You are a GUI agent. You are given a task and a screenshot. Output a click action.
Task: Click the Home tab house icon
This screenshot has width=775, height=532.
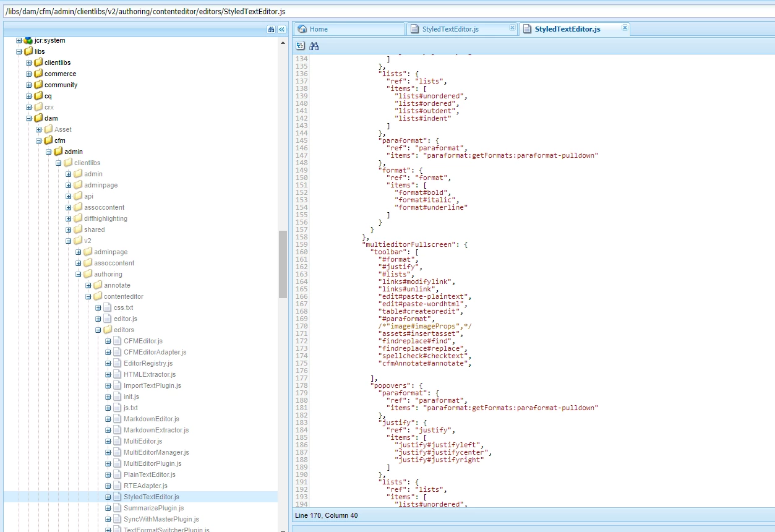point(302,29)
